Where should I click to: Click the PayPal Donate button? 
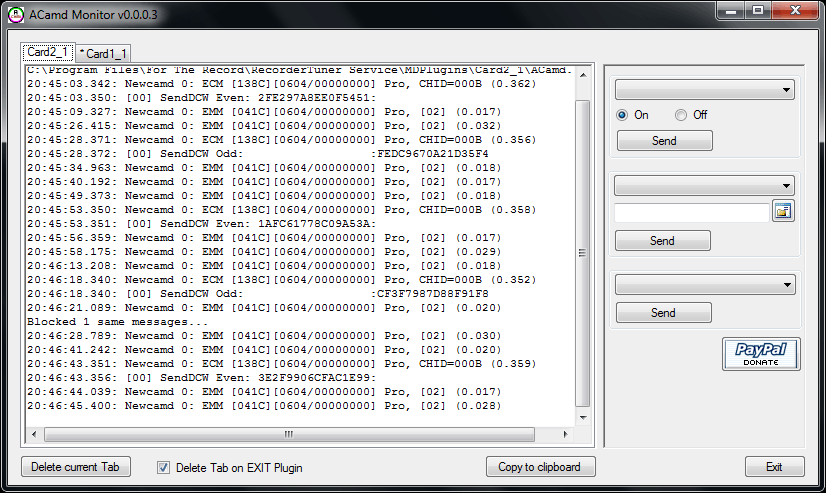coord(761,354)
